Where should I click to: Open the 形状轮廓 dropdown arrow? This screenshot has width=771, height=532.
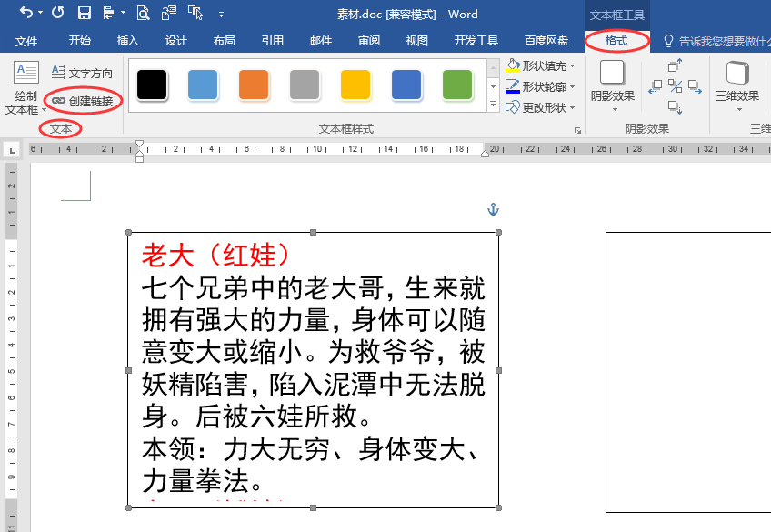pos(573,87)
